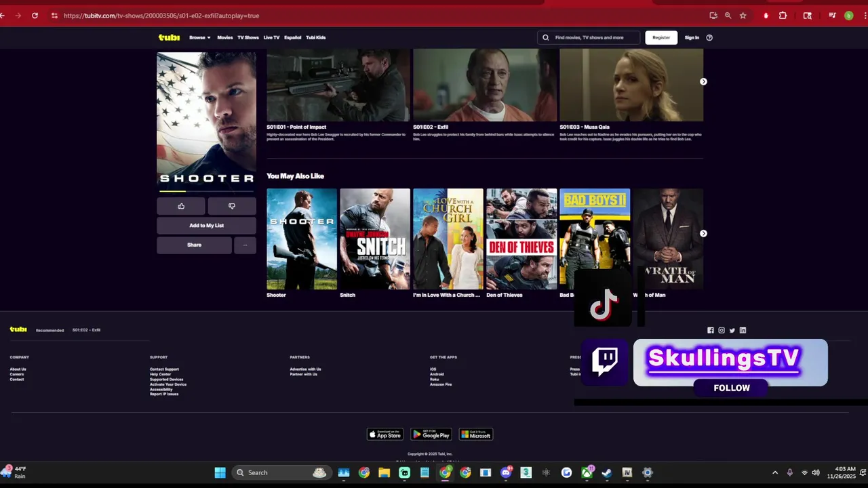868x488 pixels.
Task: Click Sign In link
Action: (692, 37)
